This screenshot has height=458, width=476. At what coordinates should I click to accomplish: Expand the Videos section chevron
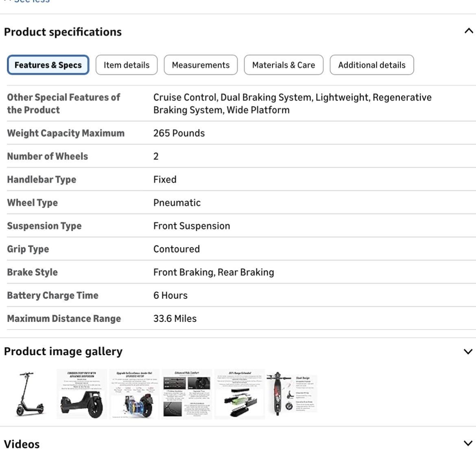(468, 443)
